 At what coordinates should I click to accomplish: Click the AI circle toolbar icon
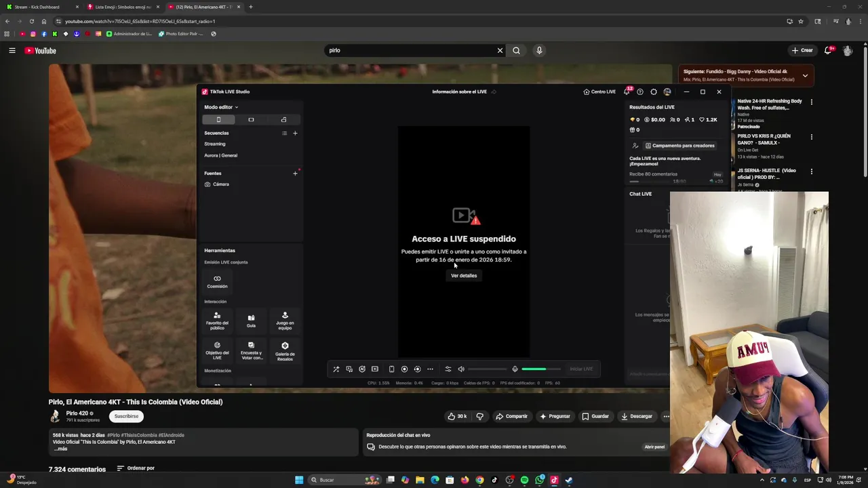[362, 369]
